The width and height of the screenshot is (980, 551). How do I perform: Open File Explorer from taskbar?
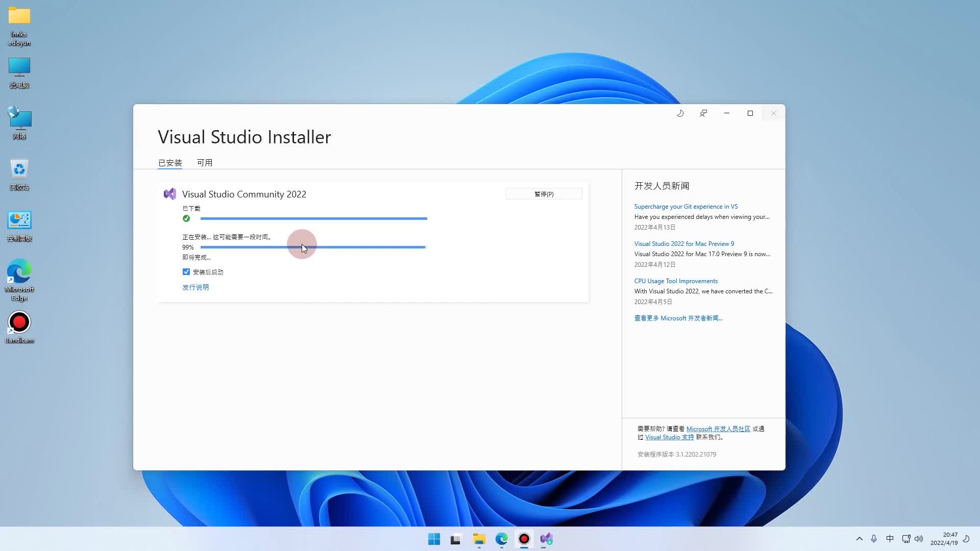pyautogui.click(x=479, y=539)
